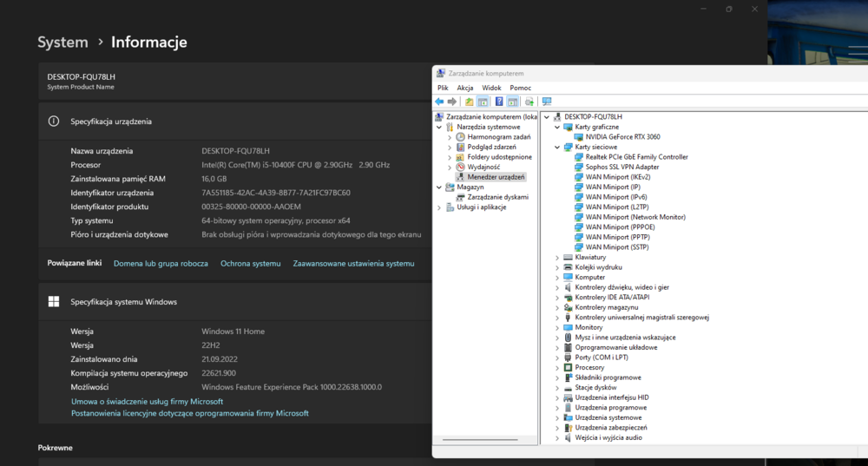The image size is (868, 466).
Task: Click the Forward arrow in the toolbar
Action: (452, 102)
